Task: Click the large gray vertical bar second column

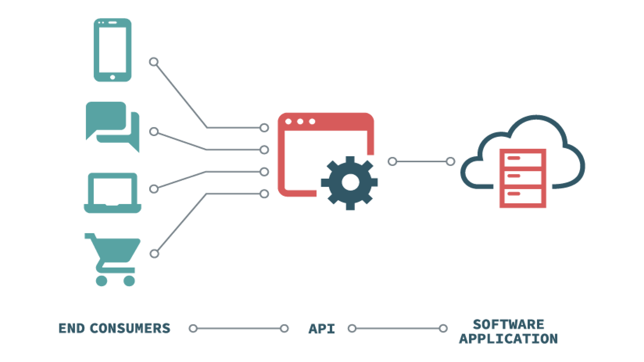Action: pos(221,177)
